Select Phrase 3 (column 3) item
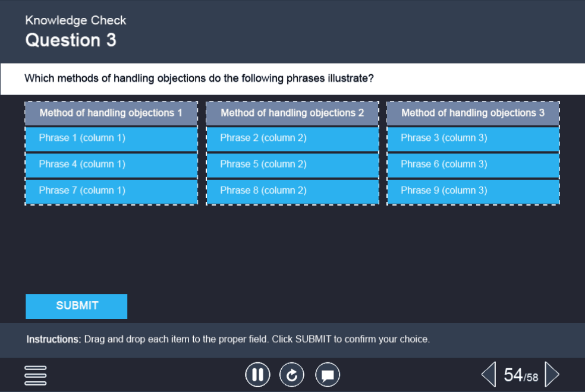 click(473, 138)
